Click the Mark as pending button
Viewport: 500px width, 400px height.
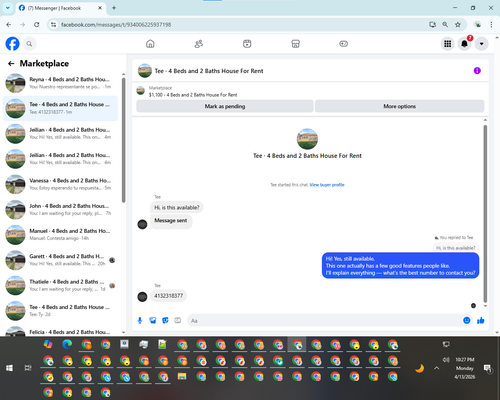[225, 106]
